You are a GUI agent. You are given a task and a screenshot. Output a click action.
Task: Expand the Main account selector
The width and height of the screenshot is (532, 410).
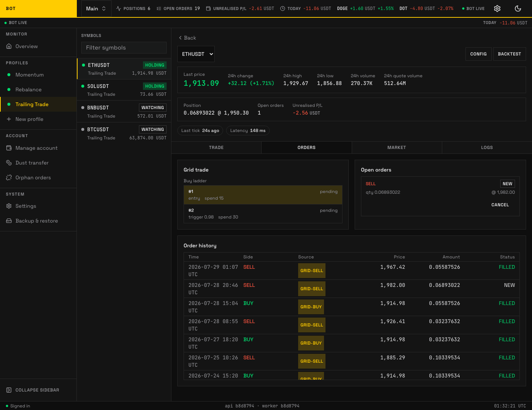[96, 9]
